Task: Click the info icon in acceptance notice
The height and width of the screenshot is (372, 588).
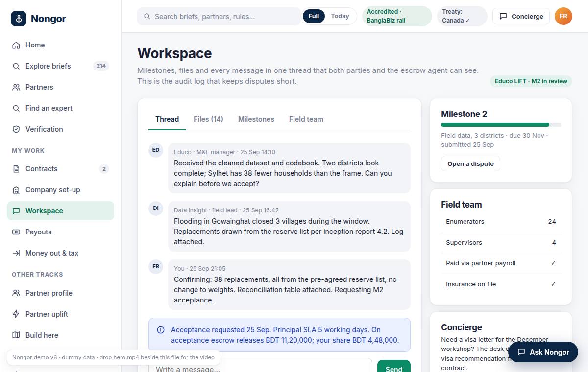Action: tap(160, 330)
